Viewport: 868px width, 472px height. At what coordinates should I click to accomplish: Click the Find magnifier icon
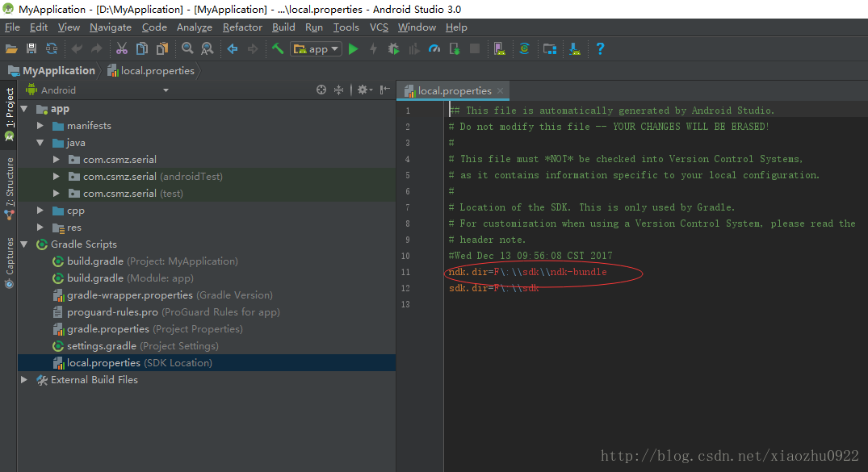(x=187, y=49)
